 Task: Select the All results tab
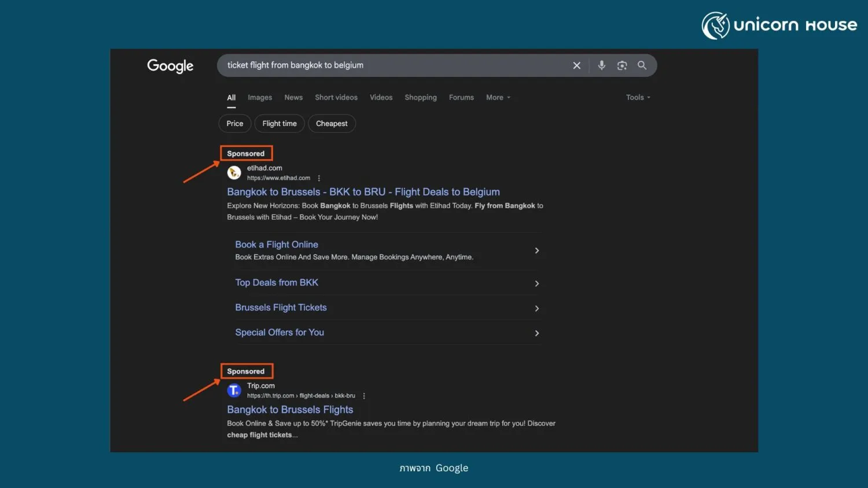click(231, 98)
